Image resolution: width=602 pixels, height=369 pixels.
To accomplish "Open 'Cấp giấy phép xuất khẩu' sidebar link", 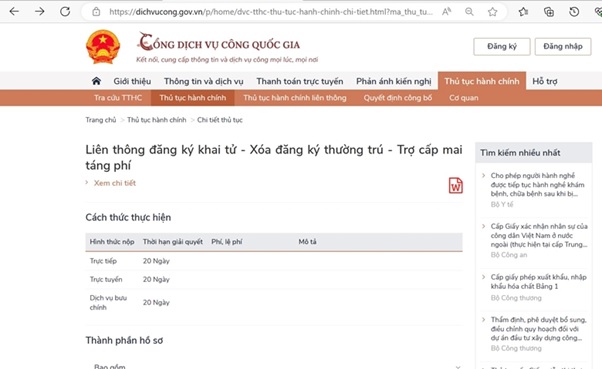I will 539,281.
